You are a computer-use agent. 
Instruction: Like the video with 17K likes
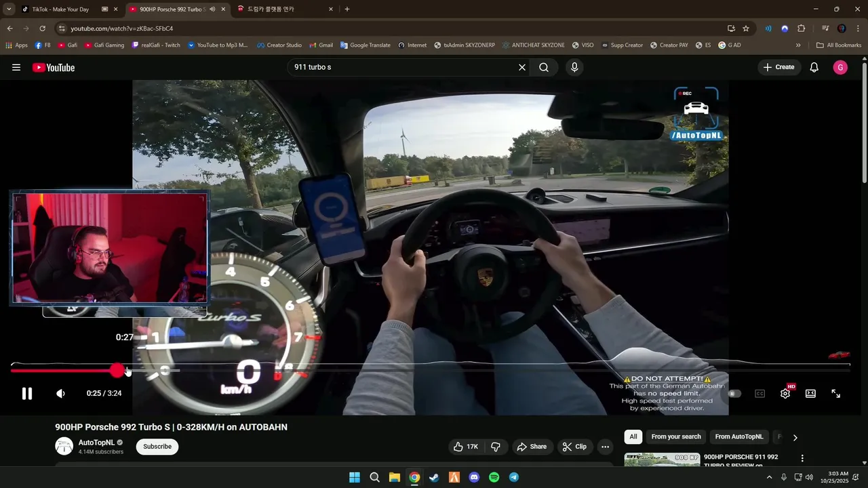point(465,447)
